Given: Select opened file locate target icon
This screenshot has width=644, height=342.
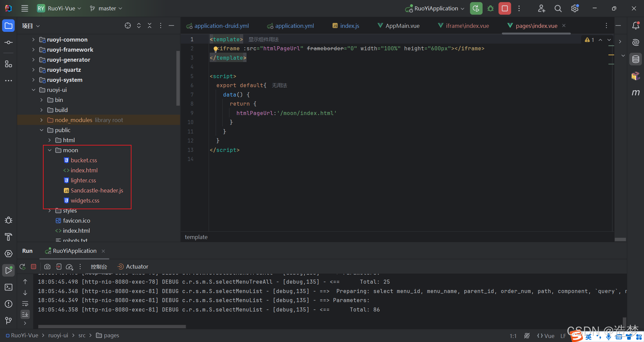Looking at the screenshot, I should tap(128, 26).
